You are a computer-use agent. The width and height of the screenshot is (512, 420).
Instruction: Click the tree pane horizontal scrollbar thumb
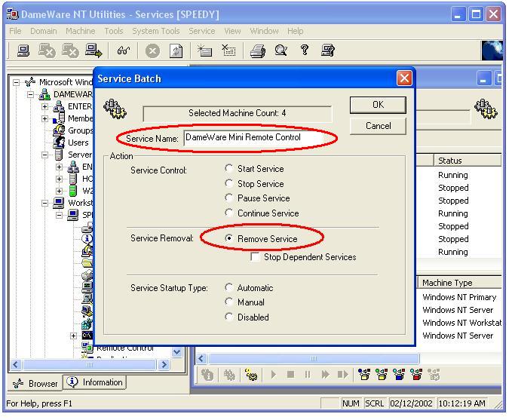[90, 364]
